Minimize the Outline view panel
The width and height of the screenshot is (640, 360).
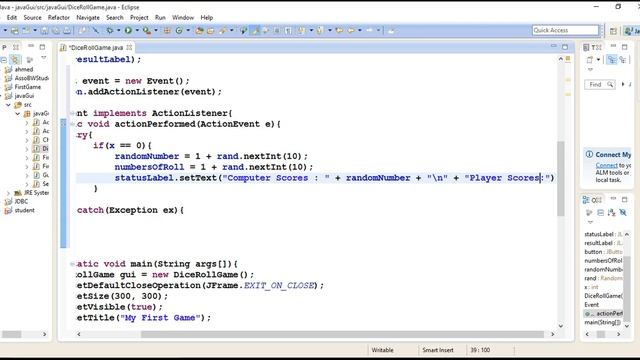point(613,199)
